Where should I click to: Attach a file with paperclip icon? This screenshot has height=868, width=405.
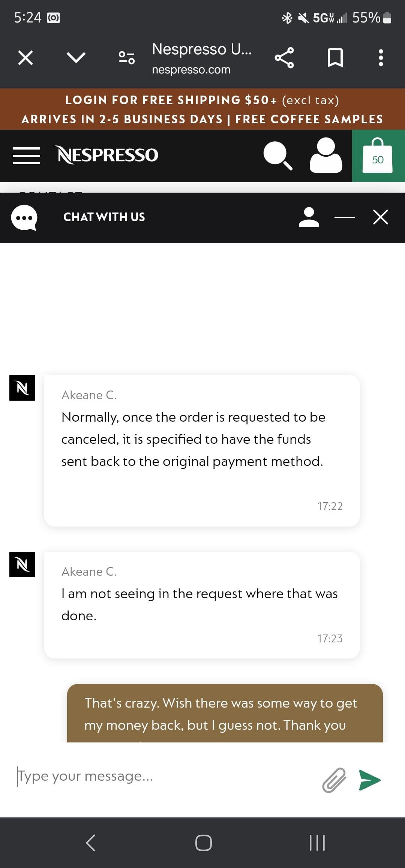tap(334, 780)
